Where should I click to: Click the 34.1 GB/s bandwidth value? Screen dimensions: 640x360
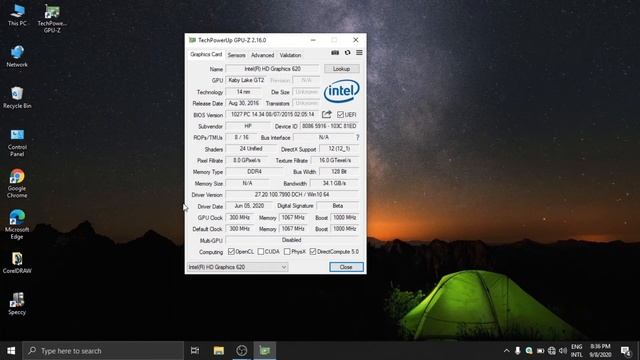(335, 183)
